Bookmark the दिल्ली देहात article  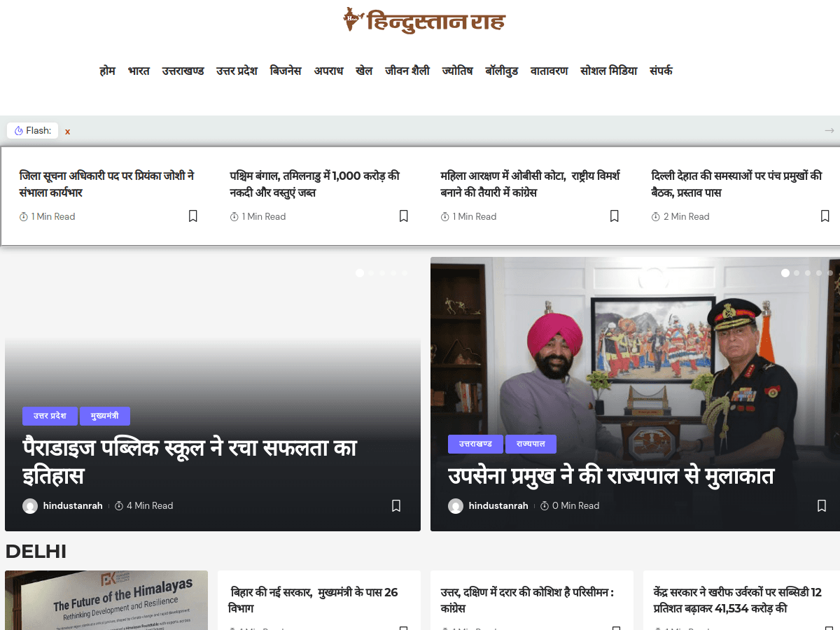coord(825,216)
